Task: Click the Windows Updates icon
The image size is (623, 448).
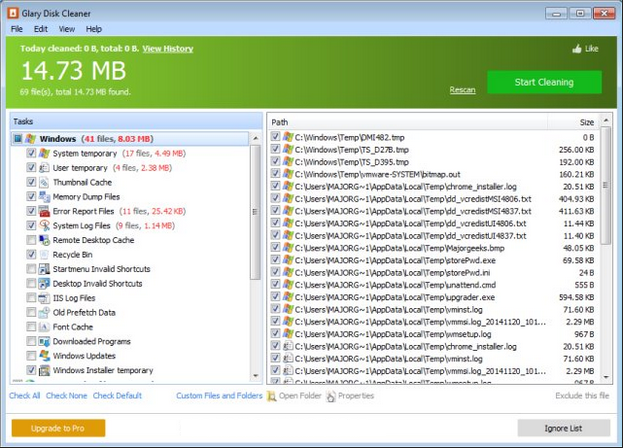Action: 44,355
